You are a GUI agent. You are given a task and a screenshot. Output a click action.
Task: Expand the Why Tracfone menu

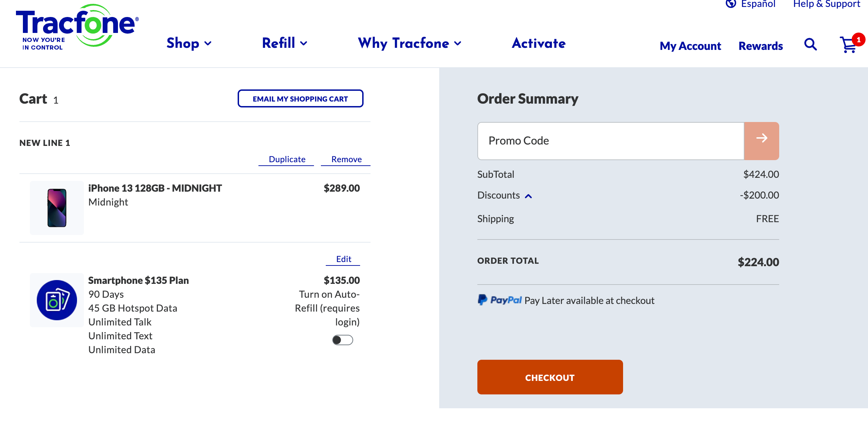point(409,43)
